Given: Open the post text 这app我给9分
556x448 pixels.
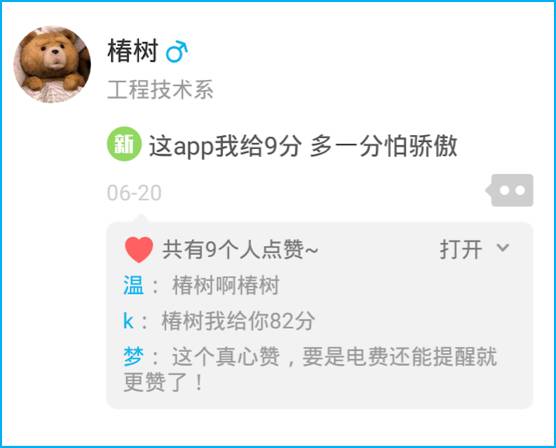Looking at the screenshot, I should pos(225,146).
